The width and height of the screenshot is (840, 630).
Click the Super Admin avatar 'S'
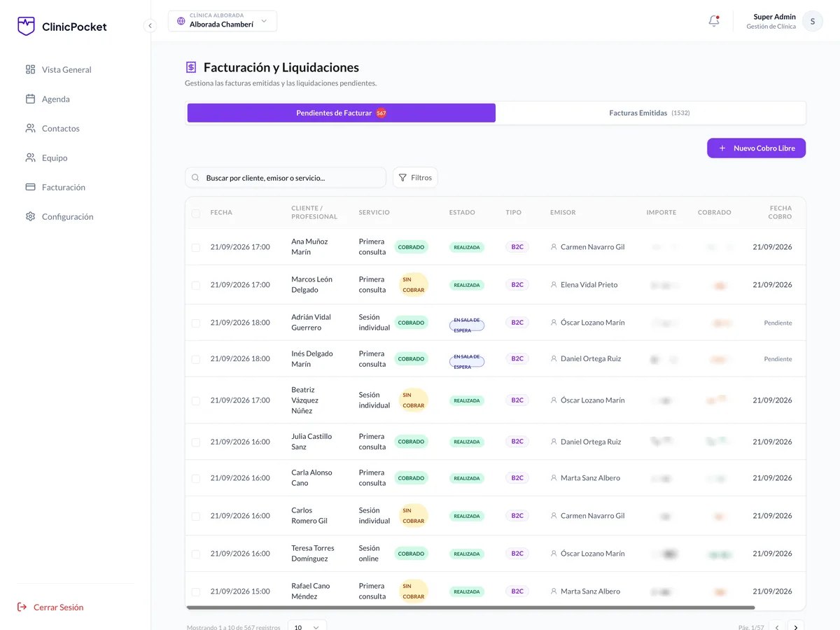click(812, 21)
